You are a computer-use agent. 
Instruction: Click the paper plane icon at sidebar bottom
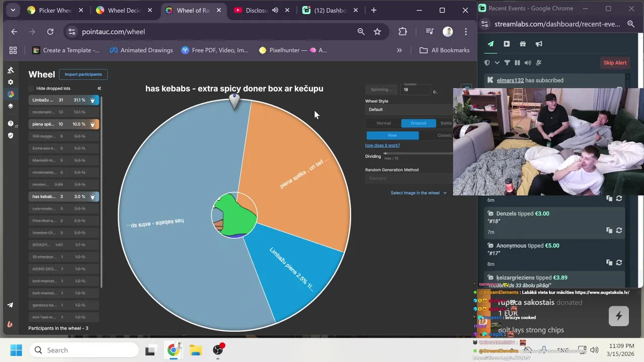point(10,305)
